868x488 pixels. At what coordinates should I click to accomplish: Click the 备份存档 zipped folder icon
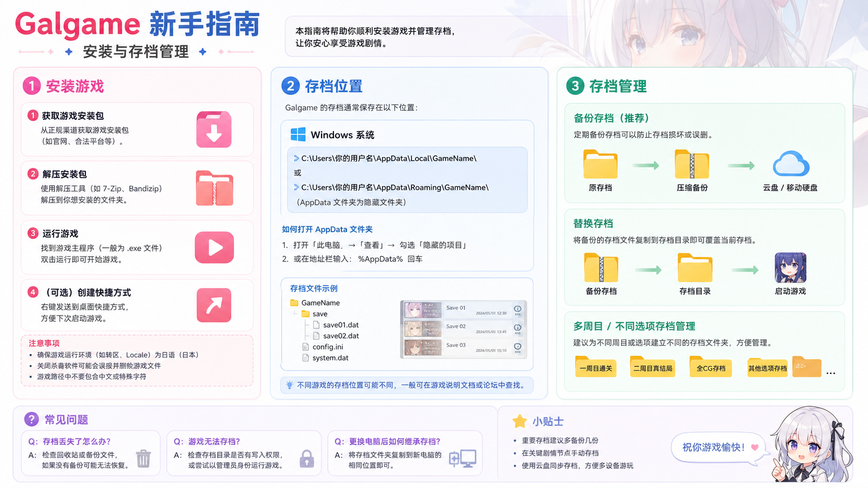pos(601,268)
